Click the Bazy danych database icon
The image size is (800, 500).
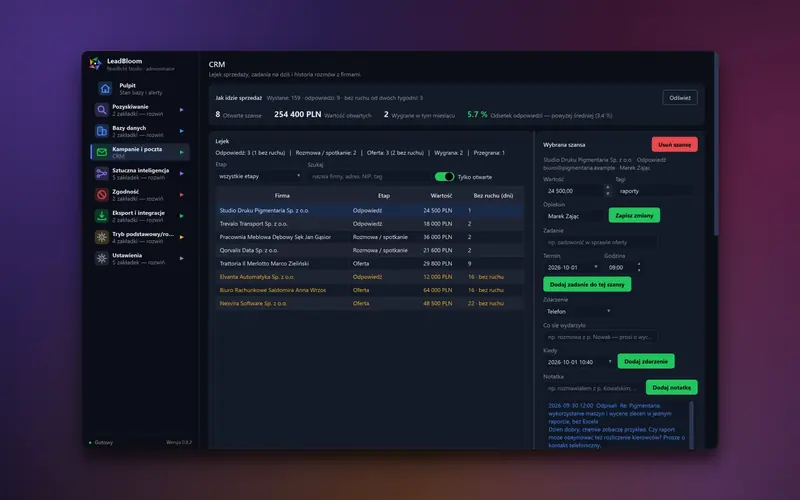pyautogui.click(x=102, y=131)
